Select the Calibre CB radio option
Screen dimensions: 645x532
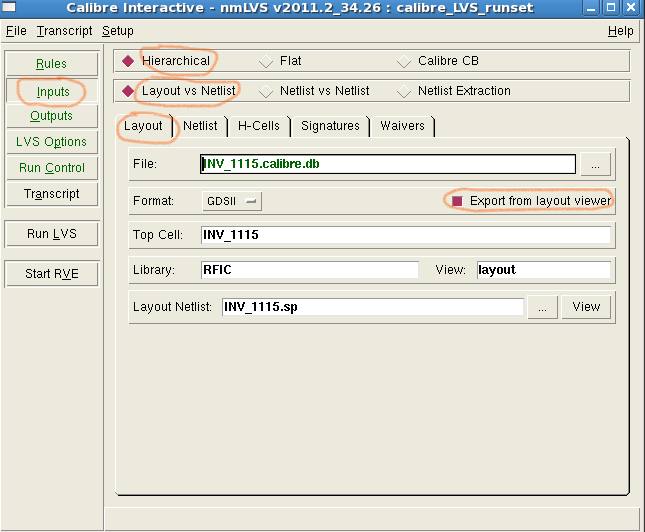tap(404, 61)
